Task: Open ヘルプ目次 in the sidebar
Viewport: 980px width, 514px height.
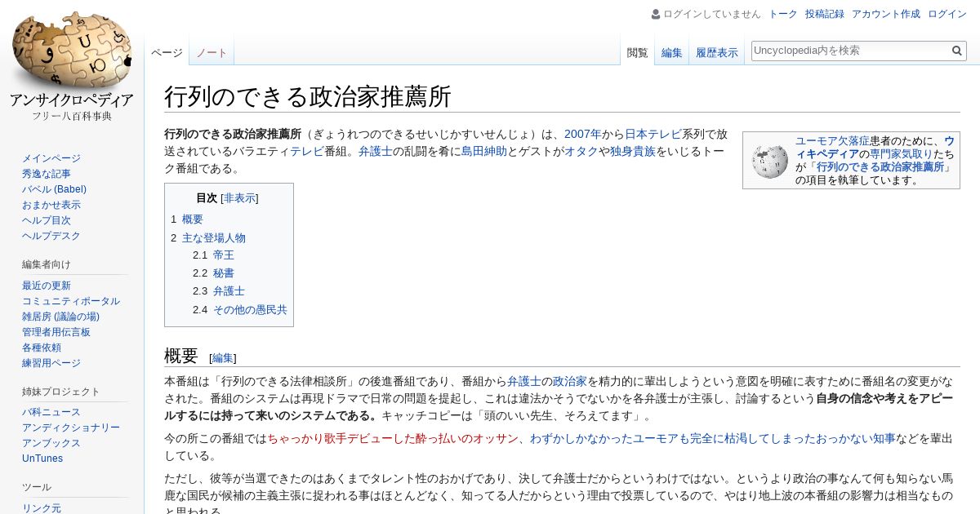Action: (47, 220)
